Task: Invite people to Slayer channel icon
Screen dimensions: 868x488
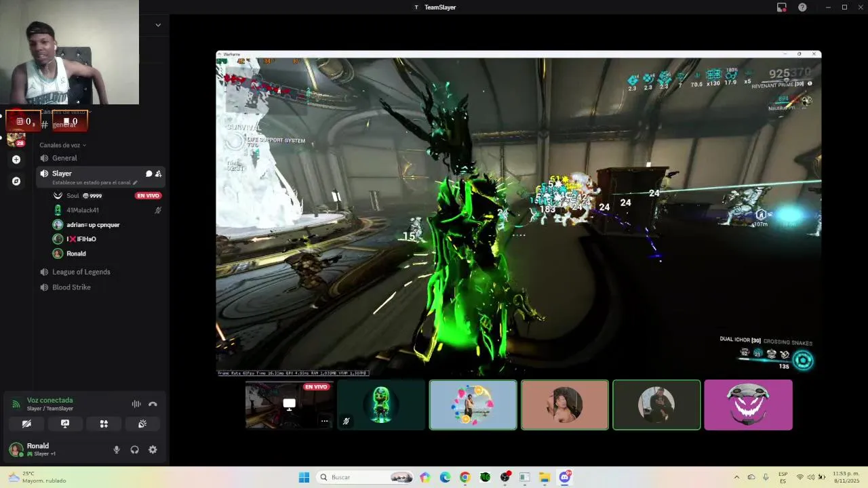Action: coord(158,174)
